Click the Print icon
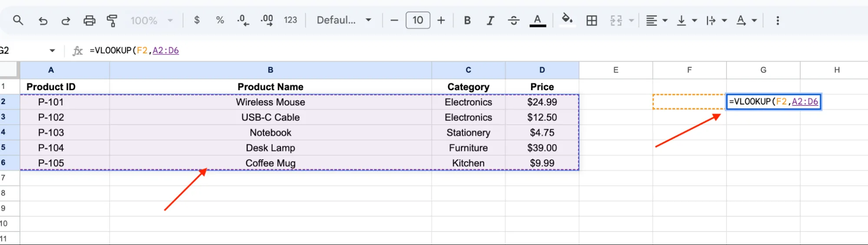The width and height of the screenshot is (868, 245). coord(89,20)
